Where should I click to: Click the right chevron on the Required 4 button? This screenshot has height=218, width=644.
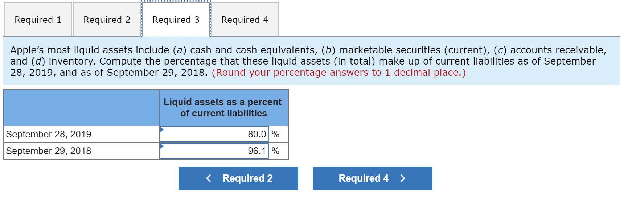pos(402,178)
